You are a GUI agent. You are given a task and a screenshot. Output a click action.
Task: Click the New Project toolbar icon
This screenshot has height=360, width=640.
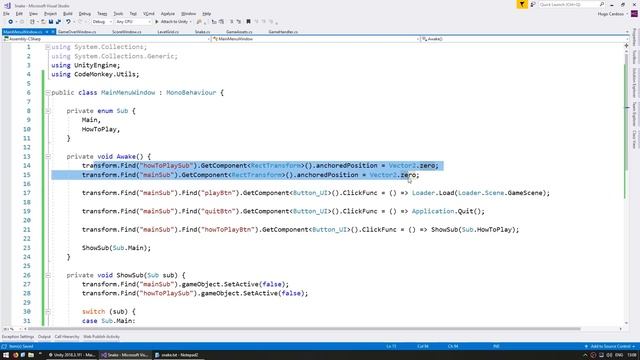pyautogui.click(x=32, y=22)
